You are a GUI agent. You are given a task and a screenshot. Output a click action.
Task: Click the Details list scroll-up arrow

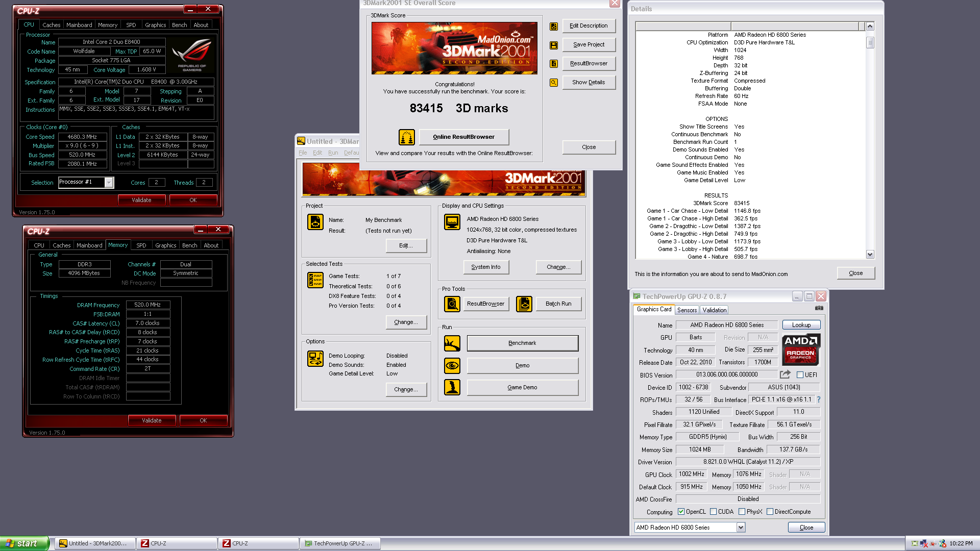[x=870, y=26]
